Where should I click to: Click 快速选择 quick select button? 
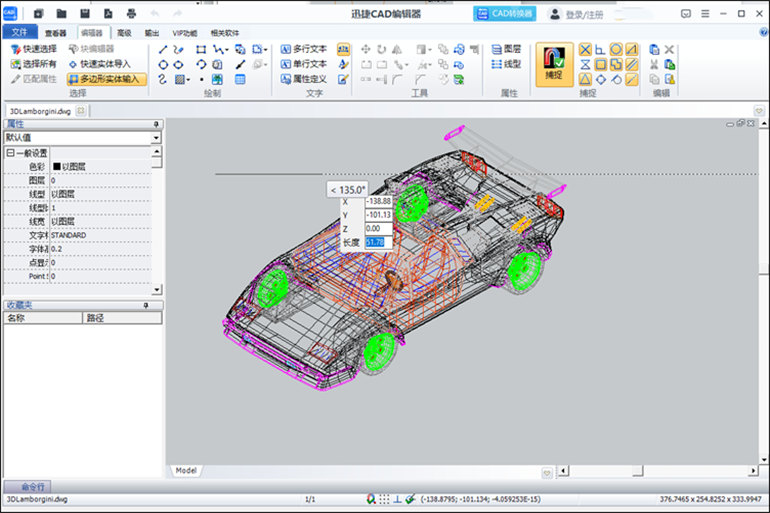click(x=33, y=49)
